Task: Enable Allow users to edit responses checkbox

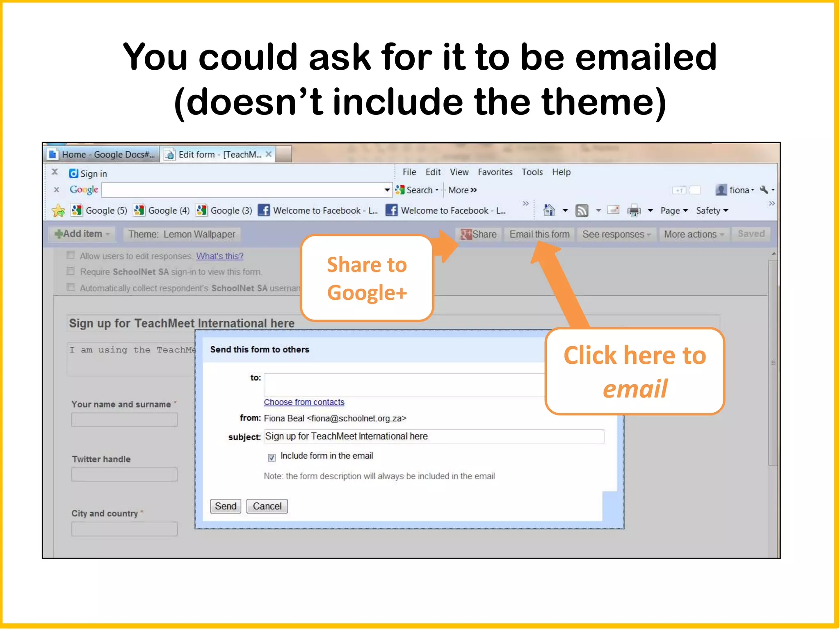Action: click(x=71, y=255)
